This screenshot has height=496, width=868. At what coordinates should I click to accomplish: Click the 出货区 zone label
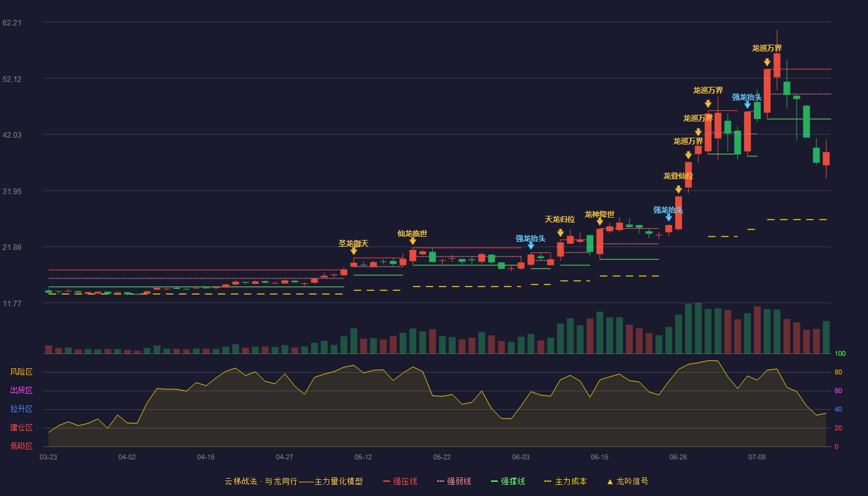point(21,391)
